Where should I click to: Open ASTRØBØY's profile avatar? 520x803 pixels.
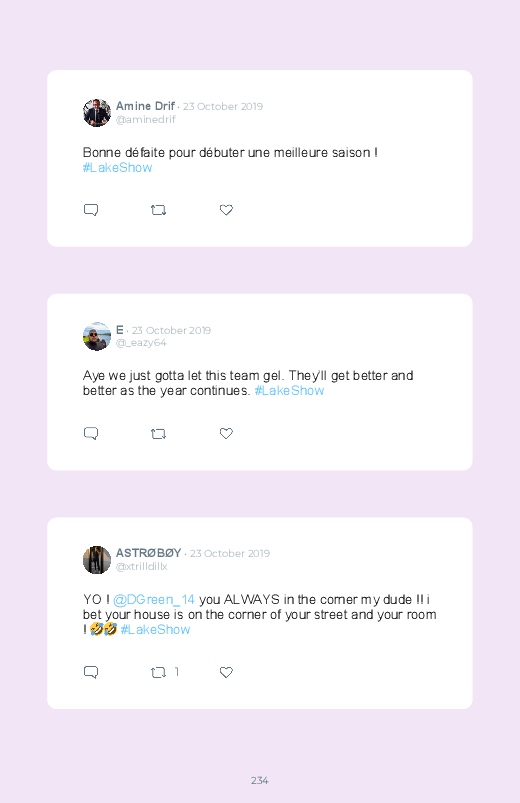(x=97, y=560)
